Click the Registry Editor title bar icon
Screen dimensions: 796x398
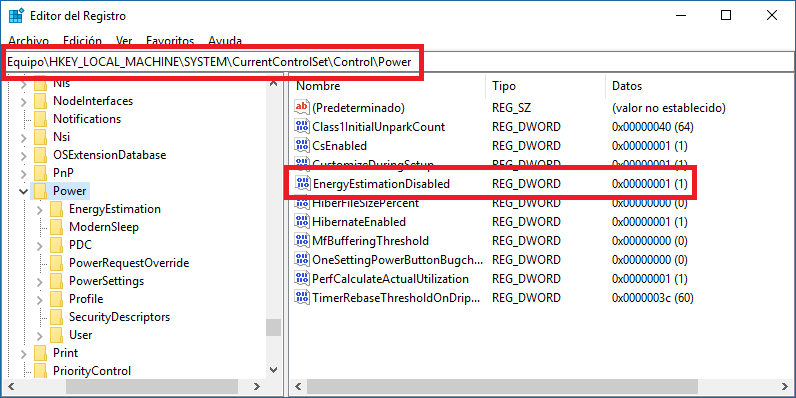(16, 16)
